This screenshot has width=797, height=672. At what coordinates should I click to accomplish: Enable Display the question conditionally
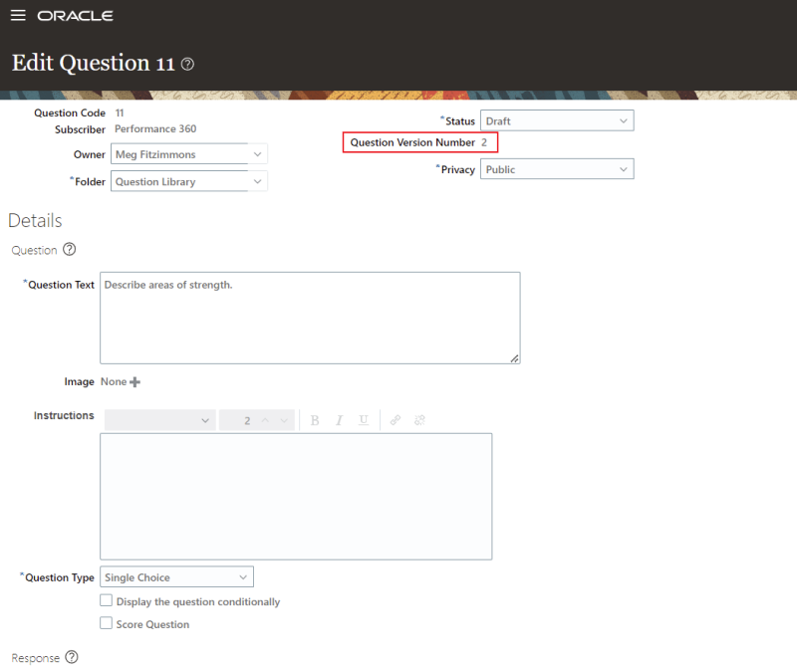107,601
